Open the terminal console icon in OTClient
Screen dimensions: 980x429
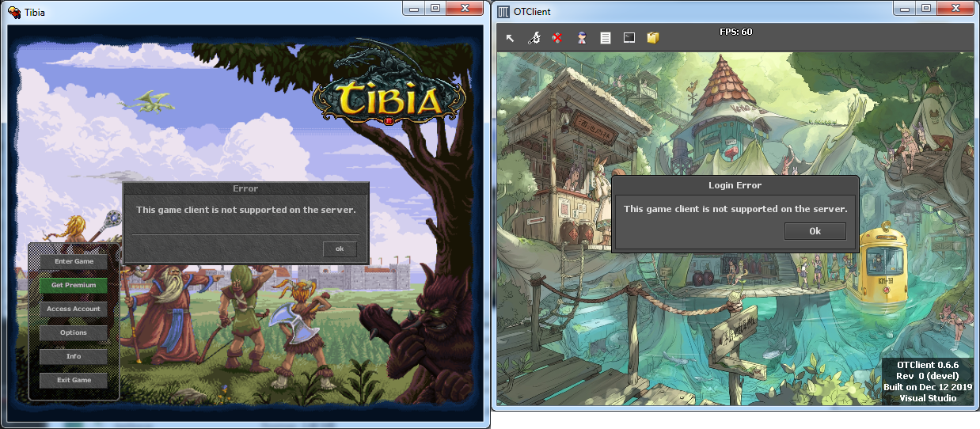click(x=629, y=37)
